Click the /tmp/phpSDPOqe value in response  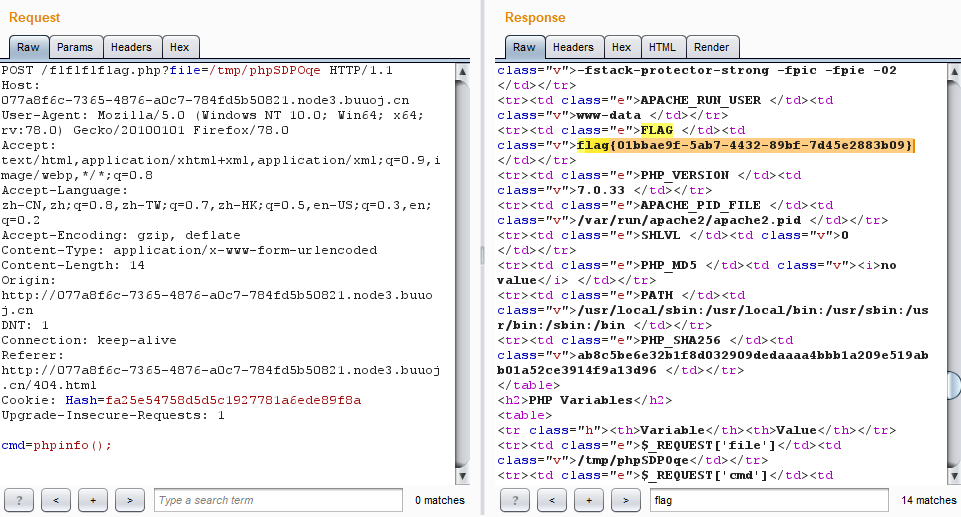[633, 461]
